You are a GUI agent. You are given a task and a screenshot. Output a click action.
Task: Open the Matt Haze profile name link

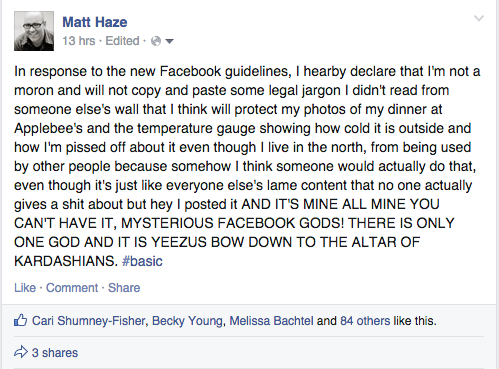(x=95, y=22)
